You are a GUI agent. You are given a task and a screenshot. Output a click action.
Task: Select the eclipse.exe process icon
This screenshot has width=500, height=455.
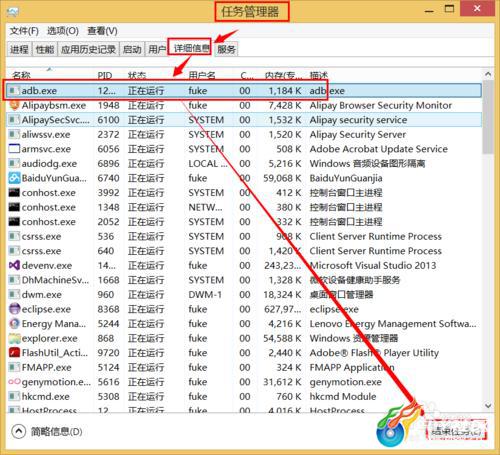(x=14, y=309)
